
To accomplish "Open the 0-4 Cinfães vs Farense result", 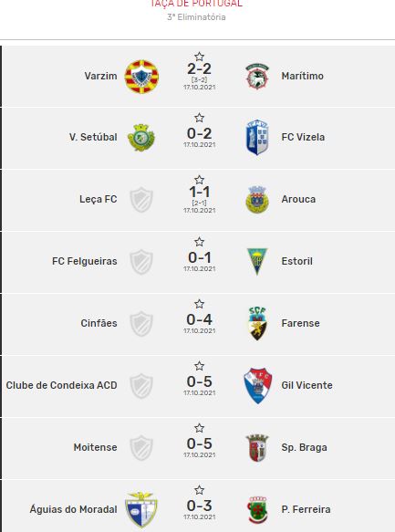I will click(200, 319).
